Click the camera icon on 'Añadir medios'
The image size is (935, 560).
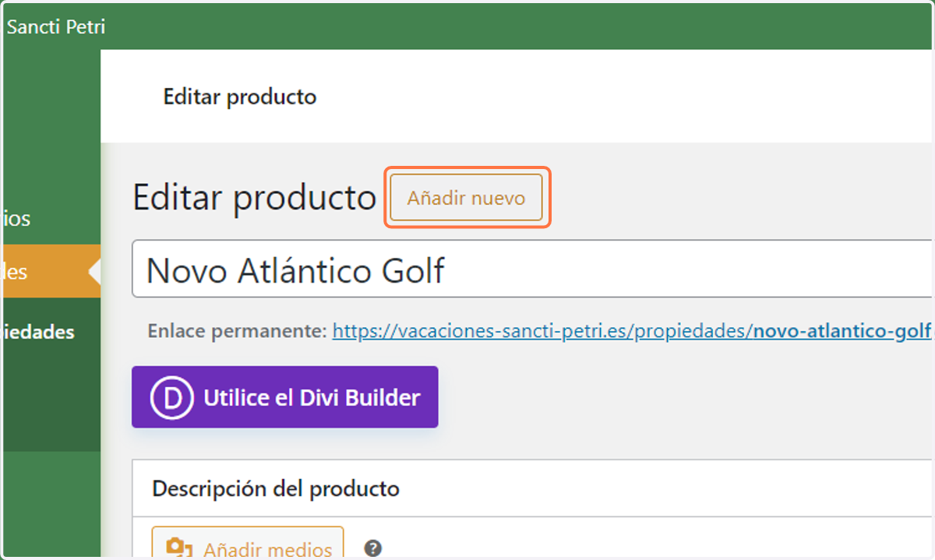[180, 548]
